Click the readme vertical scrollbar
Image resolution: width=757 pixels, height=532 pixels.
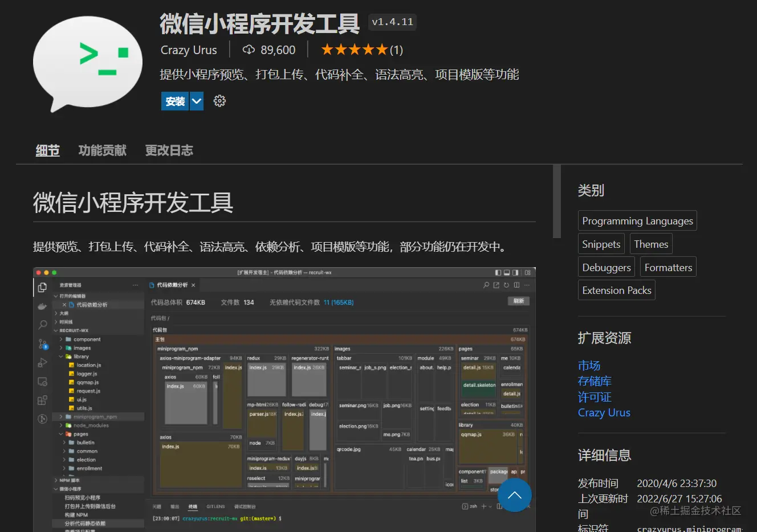coord(557,202)
